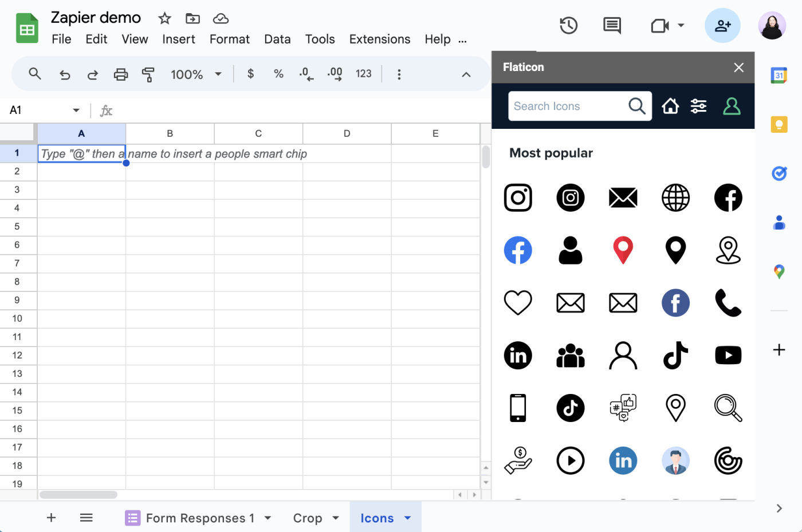
Task: Open Form Responses 1 sheet menu arrow
Action: tap(268, 518)
